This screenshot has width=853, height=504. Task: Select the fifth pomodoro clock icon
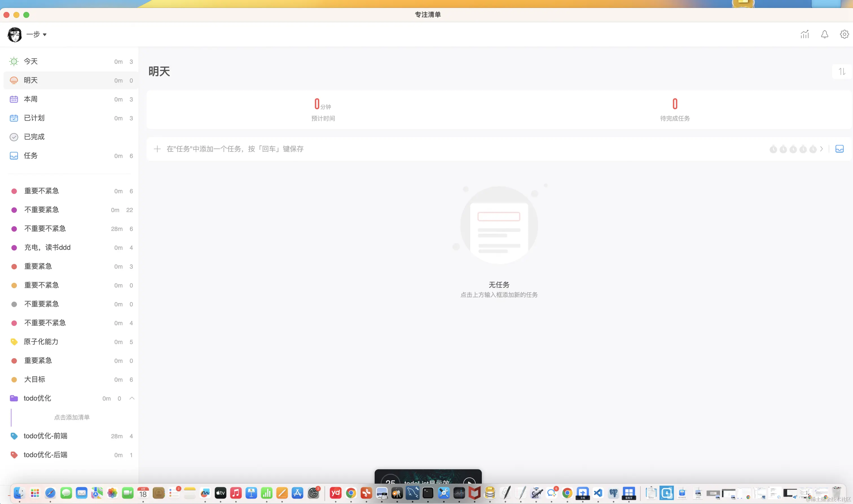(x=813, y=149)
